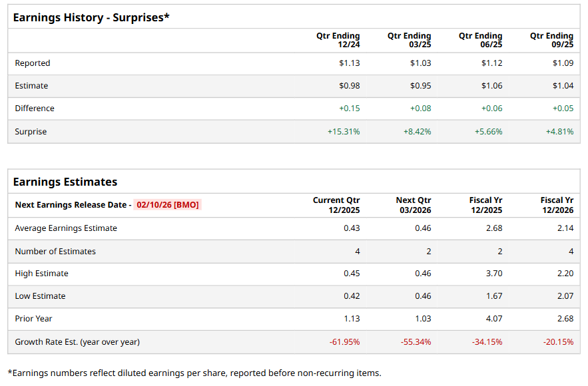Viewport: 588px width, 386px height.
Task: Click the 3.70 high estimate value
Action: [x=494, y=274]
